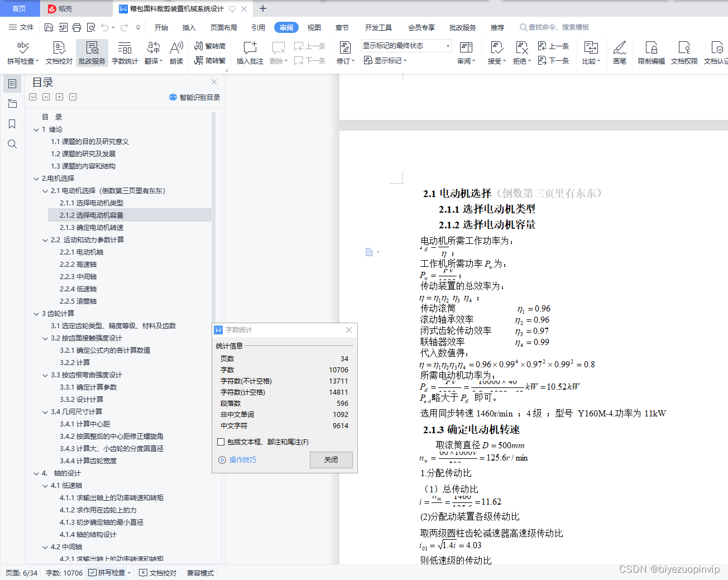Click the 查找命令、搜索模板 search box

(x=554, y=27)
